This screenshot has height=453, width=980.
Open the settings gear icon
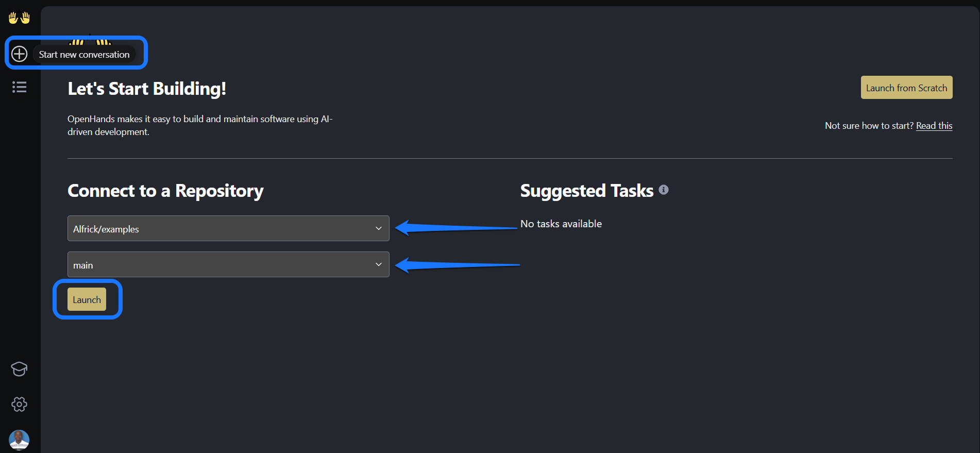(x=20, y=404)
